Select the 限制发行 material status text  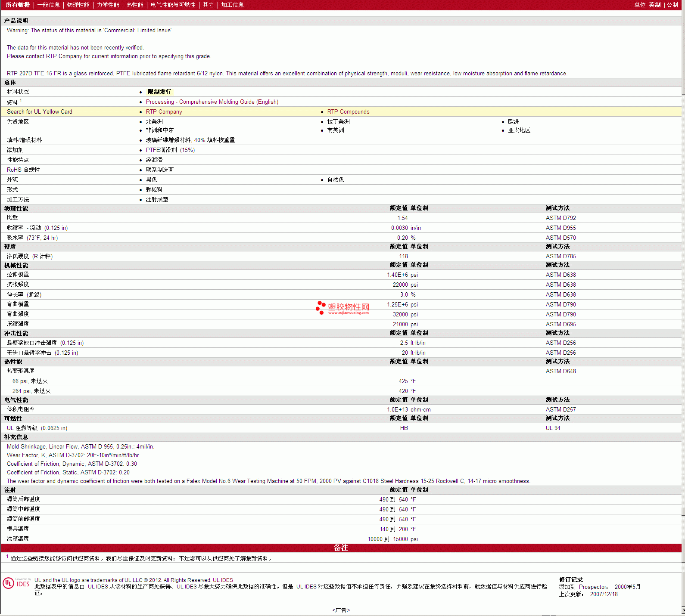[x=159, y=92]
